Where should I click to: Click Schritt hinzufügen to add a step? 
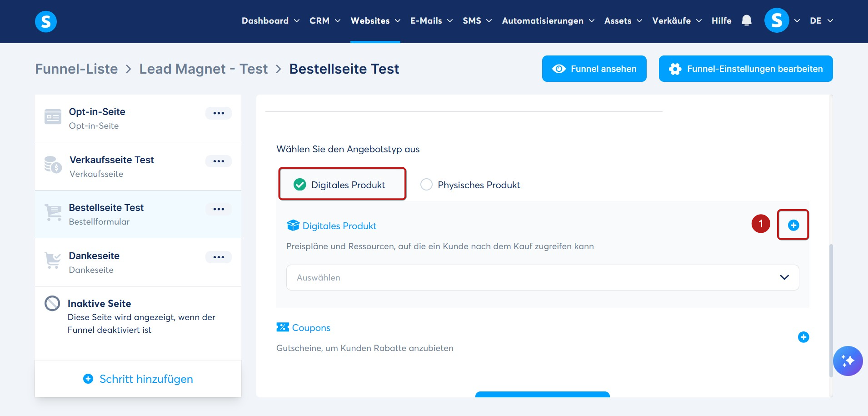pos(138,379)
